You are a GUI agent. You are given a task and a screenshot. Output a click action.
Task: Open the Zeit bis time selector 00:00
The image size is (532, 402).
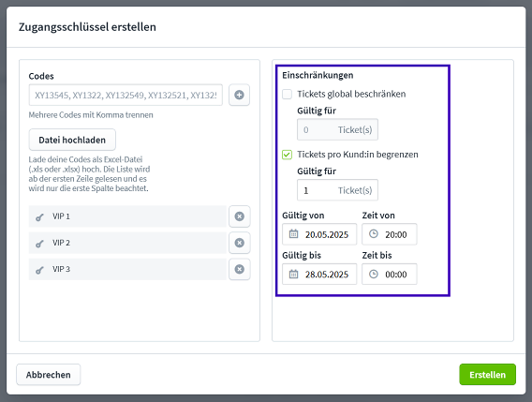390,274
